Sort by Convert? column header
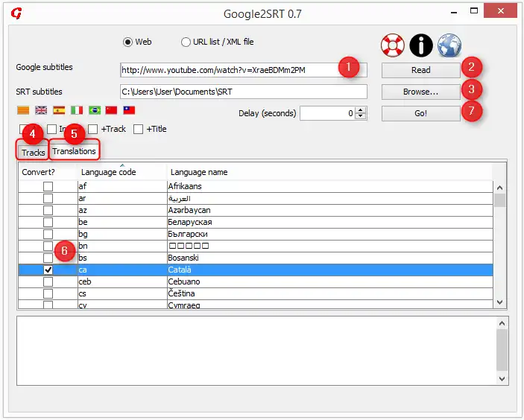The height and width of the screenshot is (420, 524). [48, 172]
